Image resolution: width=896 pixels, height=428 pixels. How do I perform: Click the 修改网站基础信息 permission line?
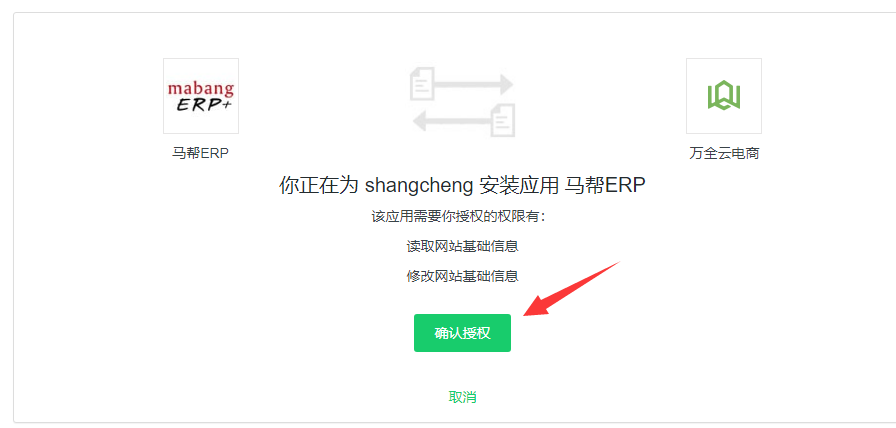pos(462,276)
